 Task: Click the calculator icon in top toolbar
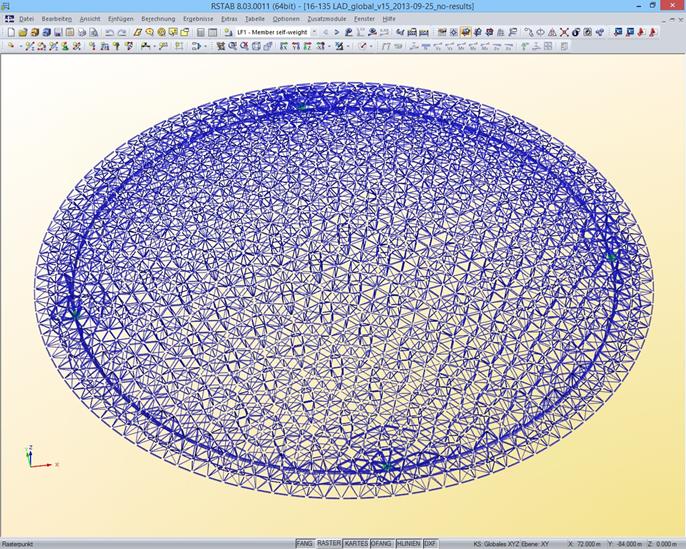click(200, 32)
